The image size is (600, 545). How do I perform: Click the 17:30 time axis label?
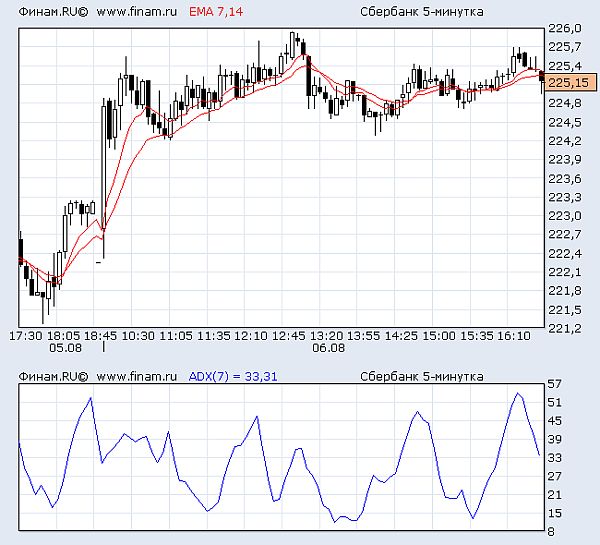click(26, 336)
